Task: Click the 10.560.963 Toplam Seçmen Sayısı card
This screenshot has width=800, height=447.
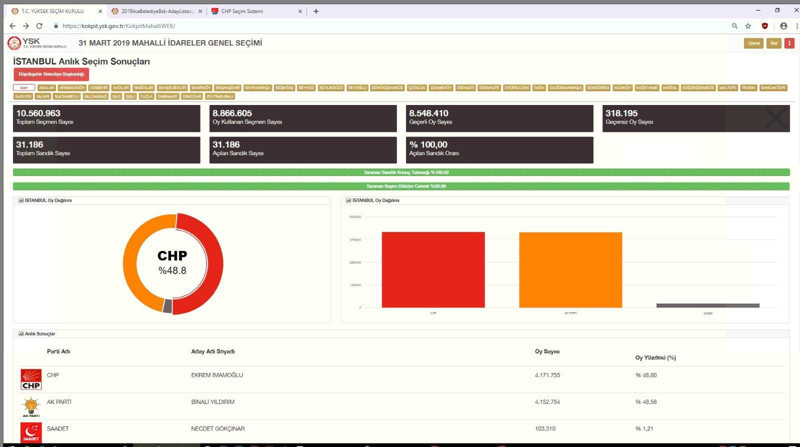Action: click(107, 118)
